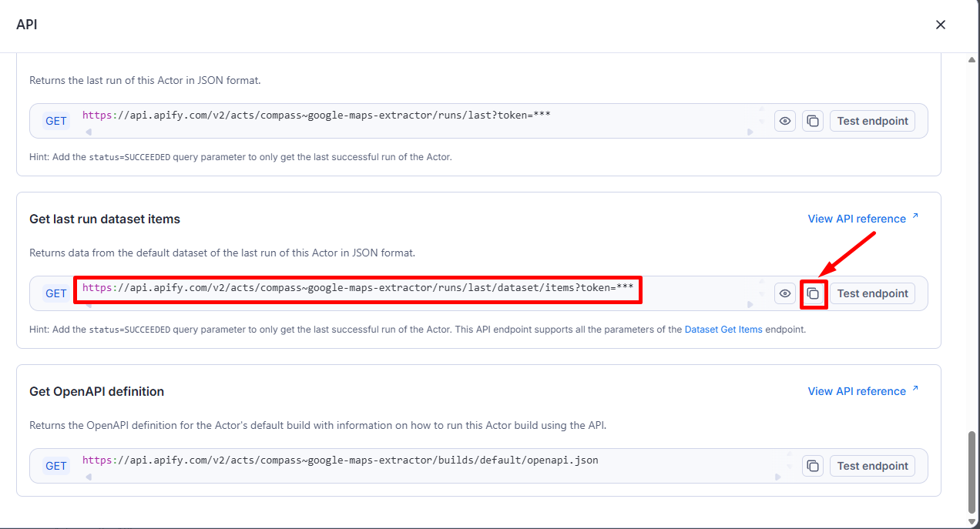Open the Dataset Get Items link
Image resolution: width=980 pixels, height=529 pixels.
click(x=723, y=330)
